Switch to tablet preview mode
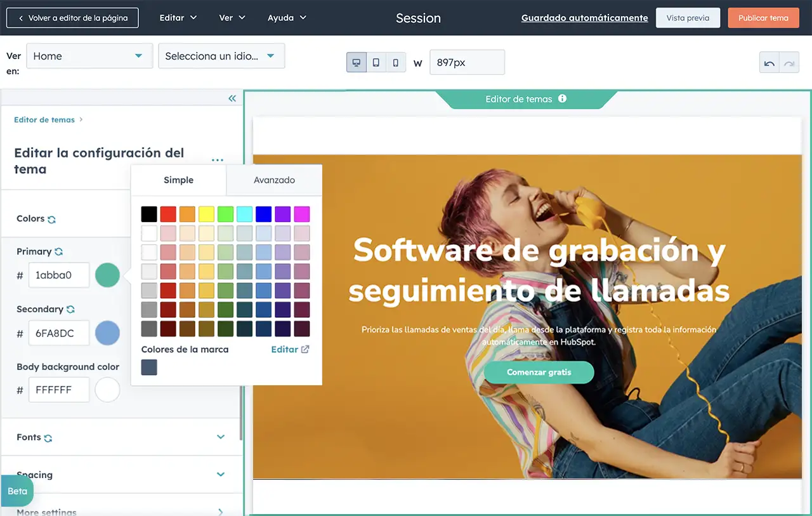 pyautogui.click(x=376, y=63)
